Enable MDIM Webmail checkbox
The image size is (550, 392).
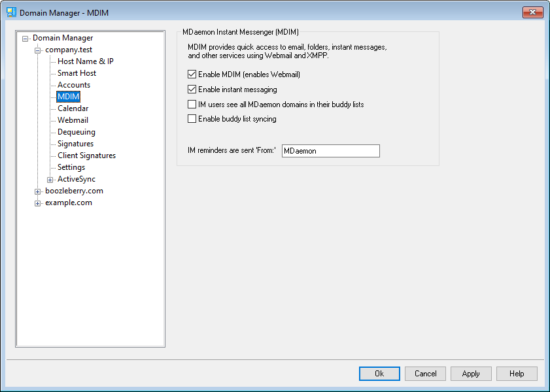(192, 74)
